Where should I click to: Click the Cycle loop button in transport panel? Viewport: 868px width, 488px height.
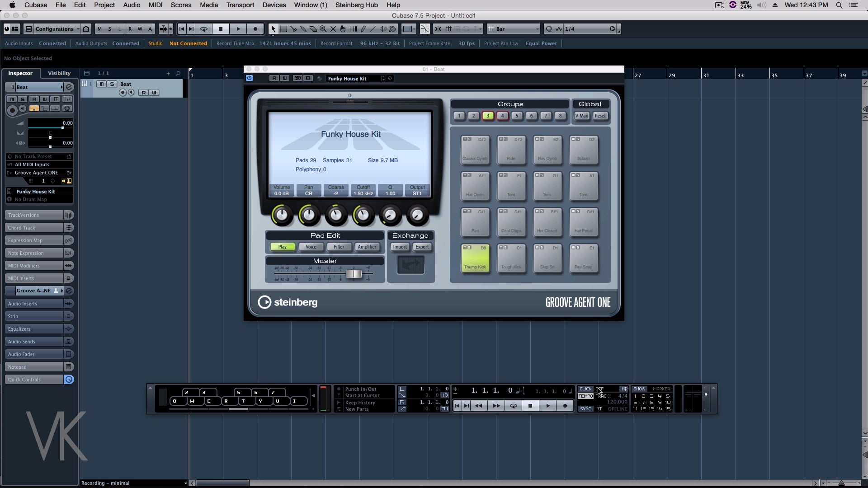click(x=513, y=406)
